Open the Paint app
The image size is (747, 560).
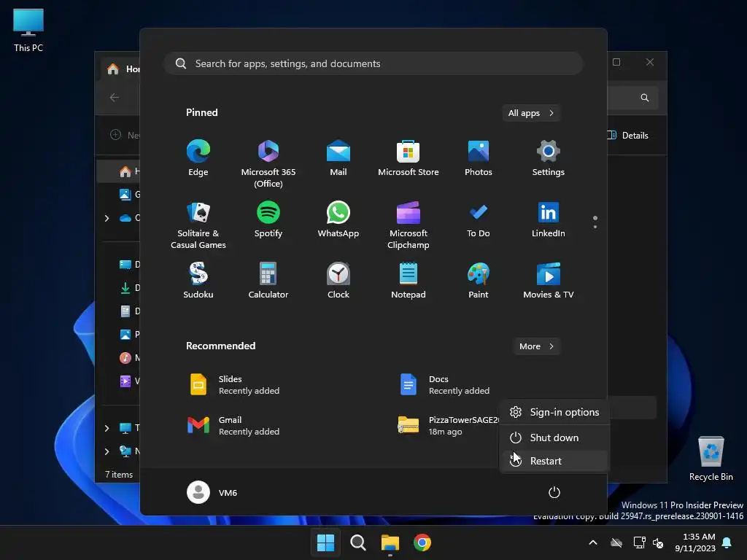479,281
